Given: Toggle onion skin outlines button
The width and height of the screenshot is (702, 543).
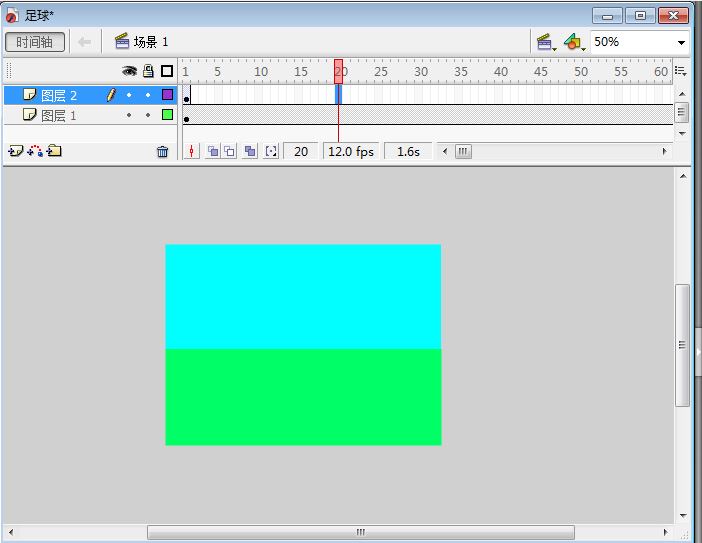Looking at the screenshot, I should (x=230, y=151).
